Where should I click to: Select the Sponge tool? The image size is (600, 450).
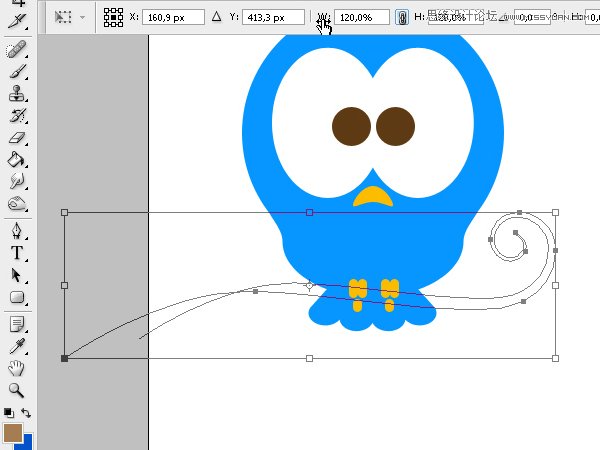click(16, 203)
